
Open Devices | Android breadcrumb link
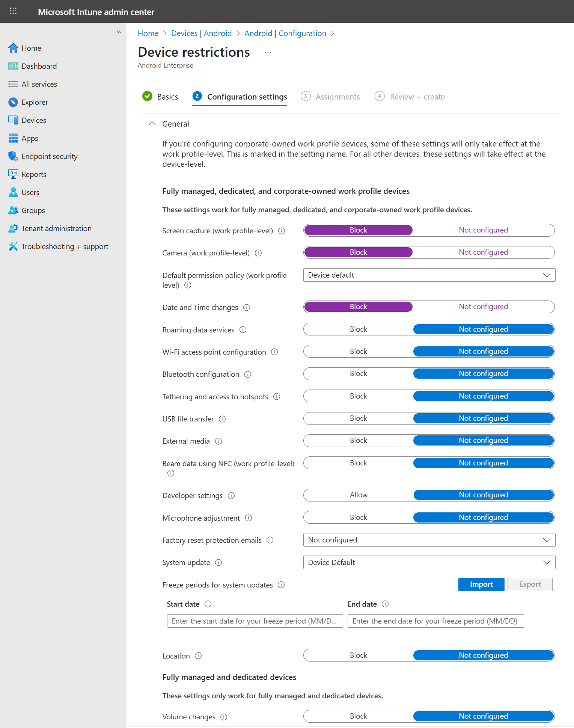click(x=201, y=33)
